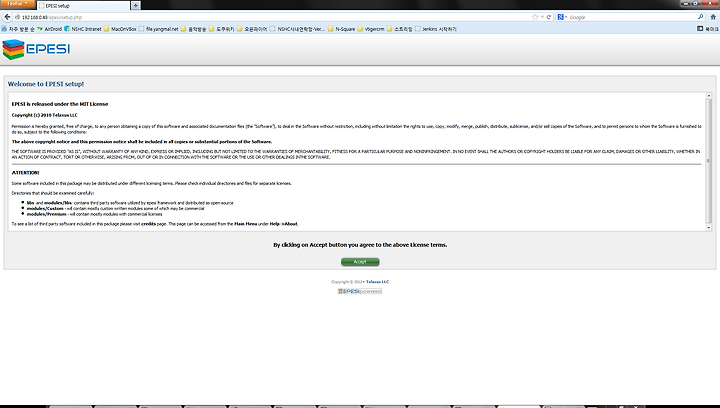The image size is (720, 408).
Task: Click the green Accept button
Action: coord(360,262)
